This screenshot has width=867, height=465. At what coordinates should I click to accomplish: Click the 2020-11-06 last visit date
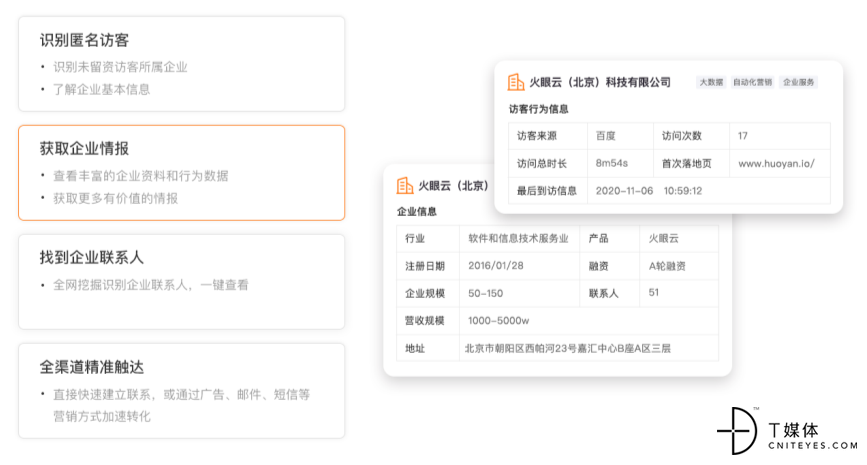(x=624, y=191)
